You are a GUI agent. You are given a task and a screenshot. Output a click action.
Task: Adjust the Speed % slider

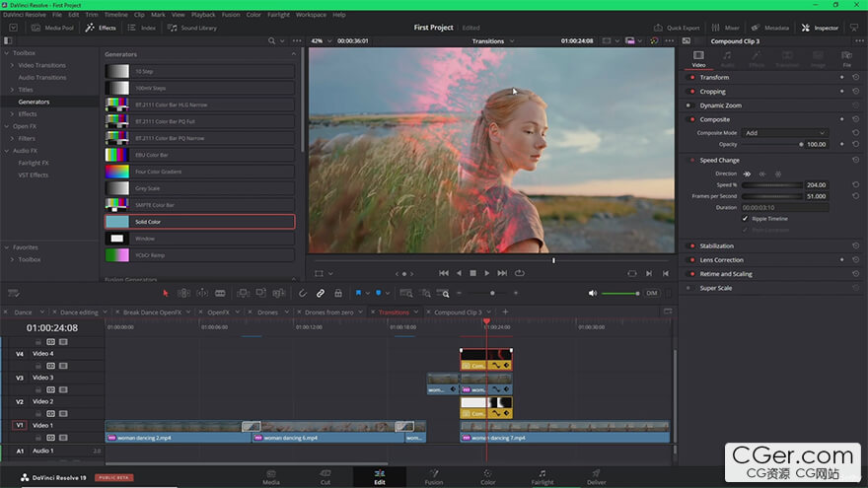771,184
